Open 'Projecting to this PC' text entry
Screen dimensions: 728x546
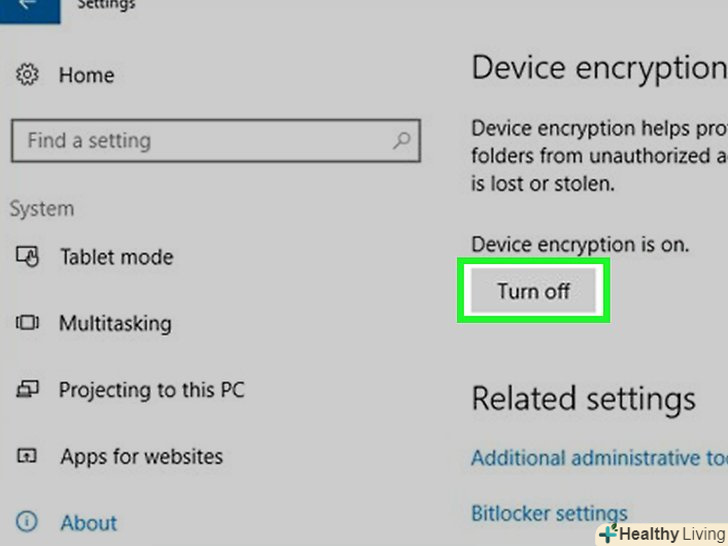click(151, 390)
